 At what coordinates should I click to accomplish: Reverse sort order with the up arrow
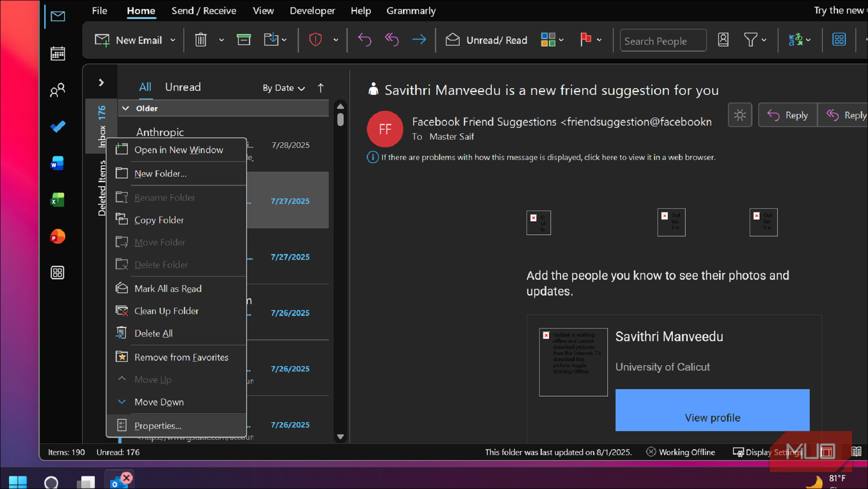(321, 88)
